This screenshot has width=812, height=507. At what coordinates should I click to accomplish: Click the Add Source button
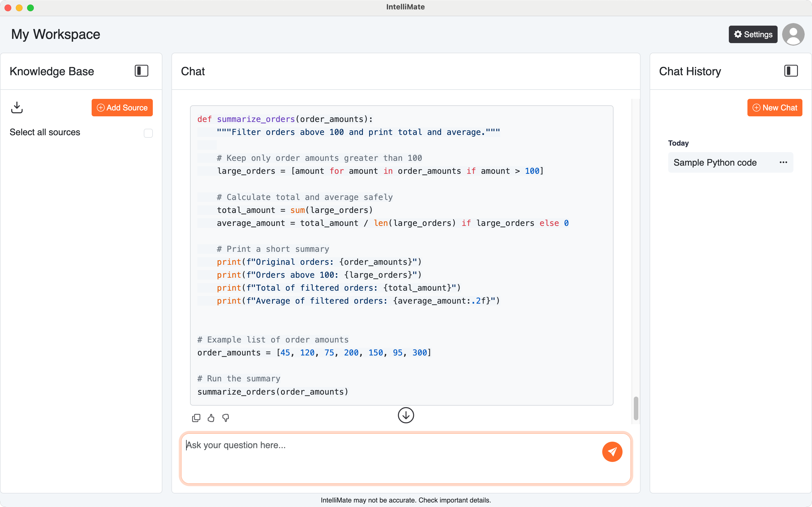pyautogui.click(x=122, y=107)
